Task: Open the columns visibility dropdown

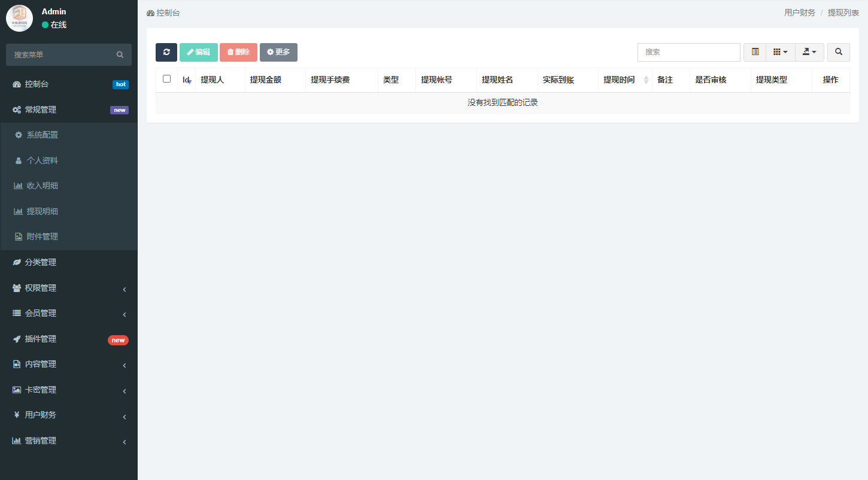Action: (x=781, y=52)
